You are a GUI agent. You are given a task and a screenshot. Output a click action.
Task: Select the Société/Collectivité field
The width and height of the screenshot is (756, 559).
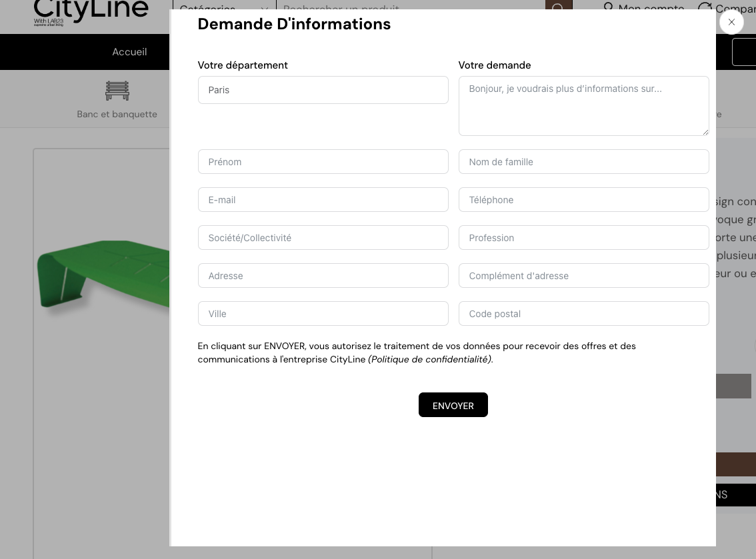(x=323, y=238)
